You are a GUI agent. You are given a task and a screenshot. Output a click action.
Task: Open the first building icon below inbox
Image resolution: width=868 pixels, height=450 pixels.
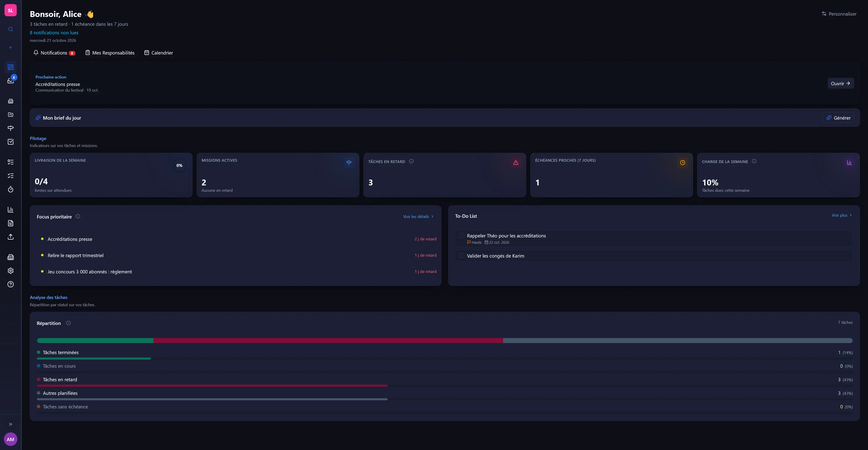tap(10, 101)
